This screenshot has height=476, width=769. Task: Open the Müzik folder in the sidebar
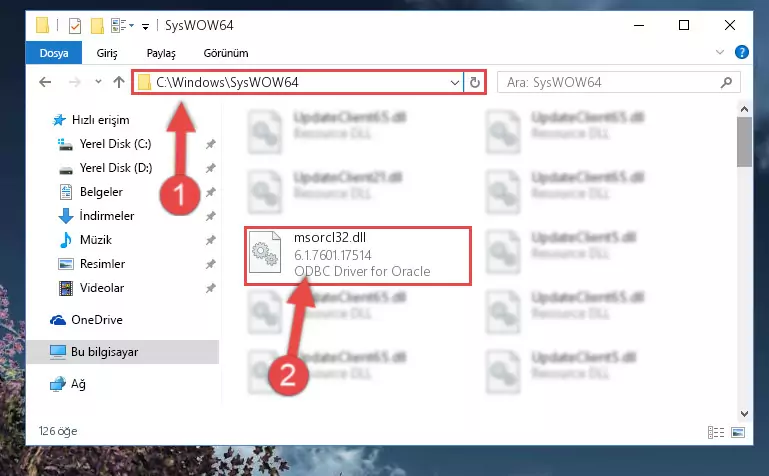96,240
